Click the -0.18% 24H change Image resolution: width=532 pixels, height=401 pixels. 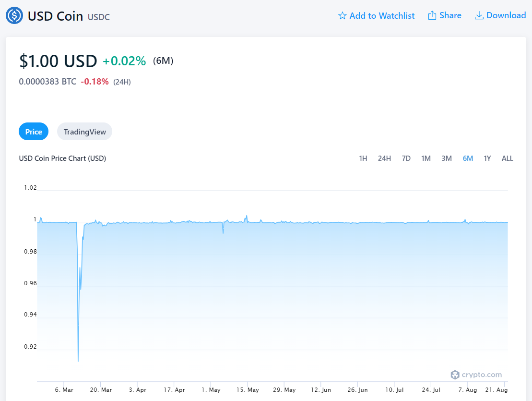[x=95, y=82]
